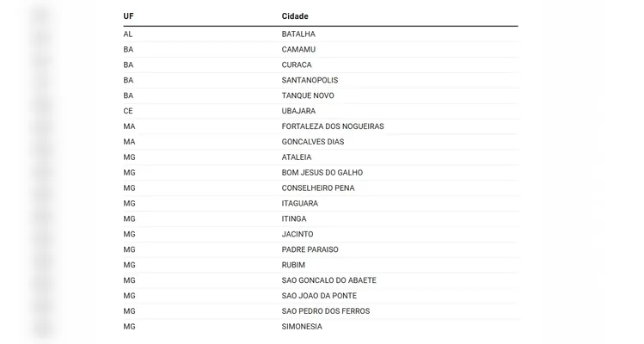This screenshot has height=344, width=644.
Task: Select UBAJARA in the Cidade column
Action: [298, 111]
